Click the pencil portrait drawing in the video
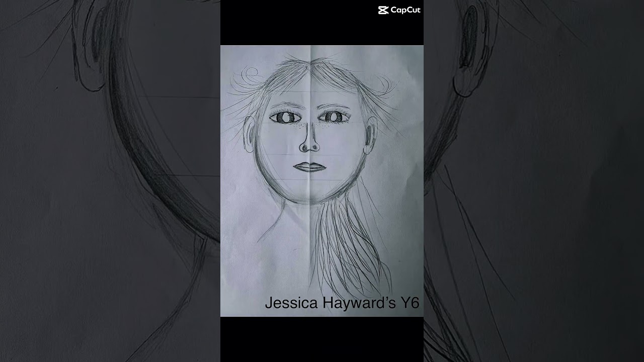Viewport: 644px width, 362px height. 322,181
